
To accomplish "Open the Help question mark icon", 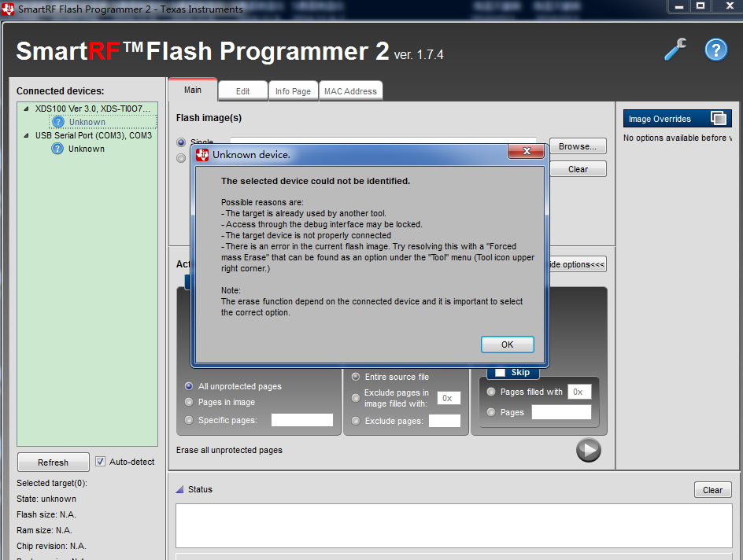I will coord(716,50).
